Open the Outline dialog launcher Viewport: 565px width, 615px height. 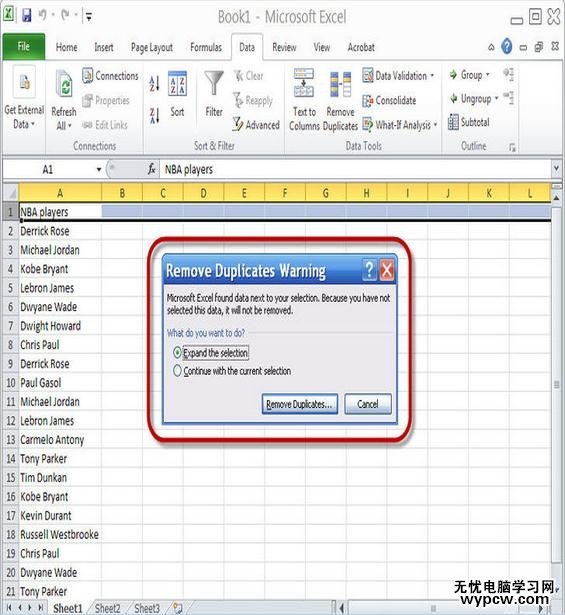coord(512,147)
